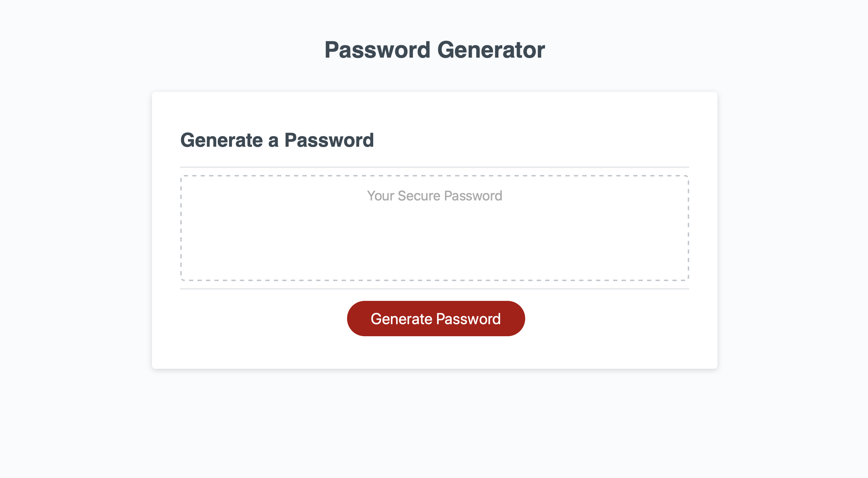Select the Your Secure Password placeholder text

[x=435, y=195]
